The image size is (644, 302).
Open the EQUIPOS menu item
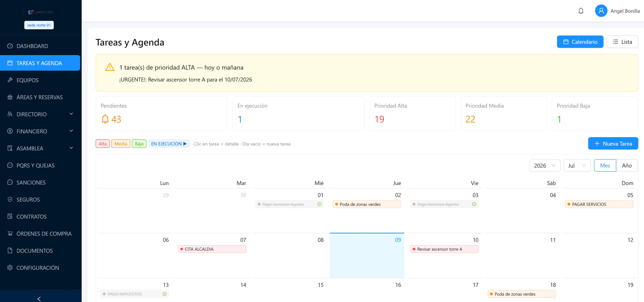click(40, 80)
